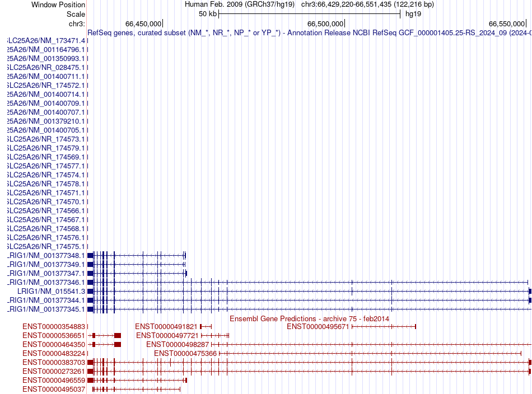Click the NM_001400709.1 transcript label
Screen dimensions: 532x394
46,104
